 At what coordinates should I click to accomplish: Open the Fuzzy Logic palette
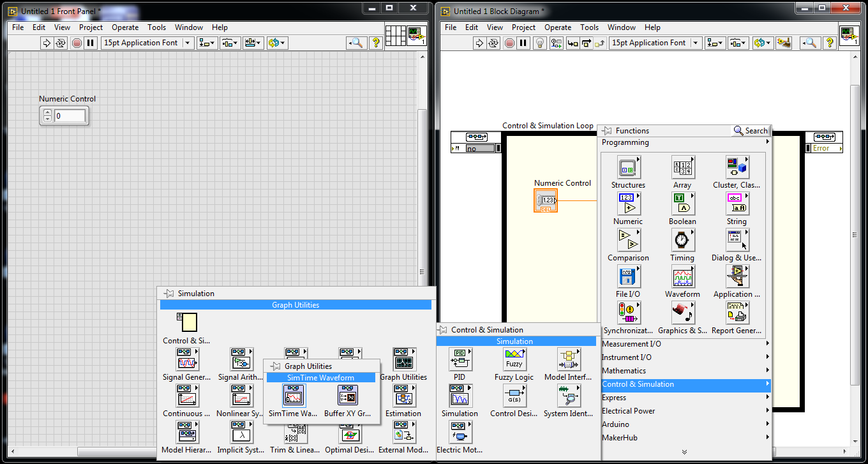coord(514,359)
